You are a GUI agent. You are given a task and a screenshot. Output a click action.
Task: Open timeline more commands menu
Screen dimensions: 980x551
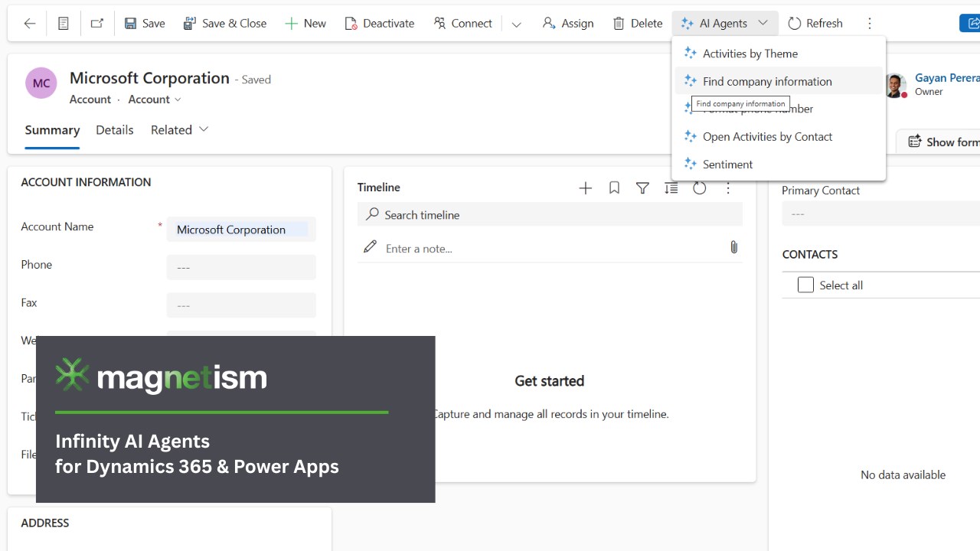pos(728,188)
